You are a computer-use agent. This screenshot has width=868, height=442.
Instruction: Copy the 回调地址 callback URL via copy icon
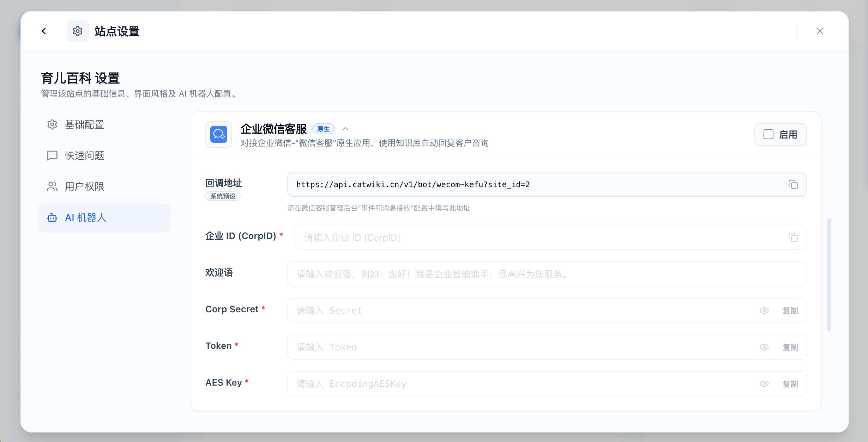tap(794, 184)
